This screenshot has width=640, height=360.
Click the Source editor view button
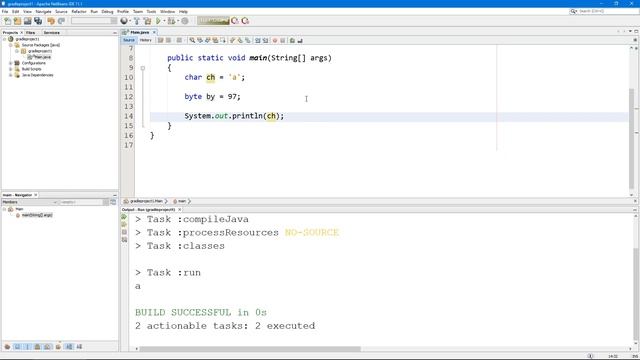(129, 40)
